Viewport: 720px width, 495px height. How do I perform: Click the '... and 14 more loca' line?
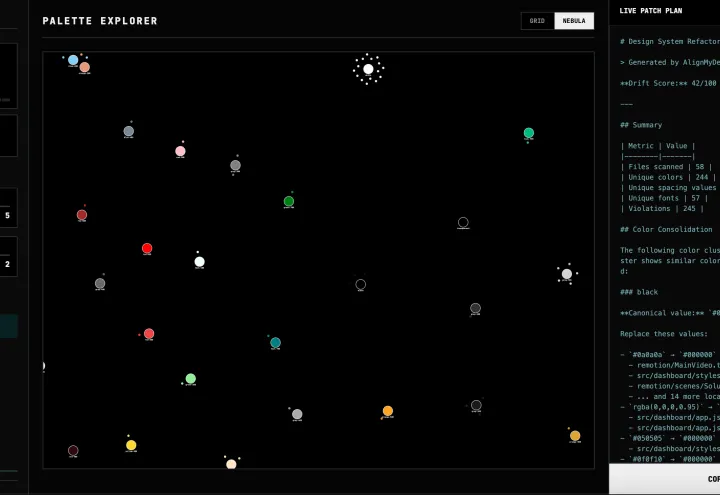pos(674,397)
